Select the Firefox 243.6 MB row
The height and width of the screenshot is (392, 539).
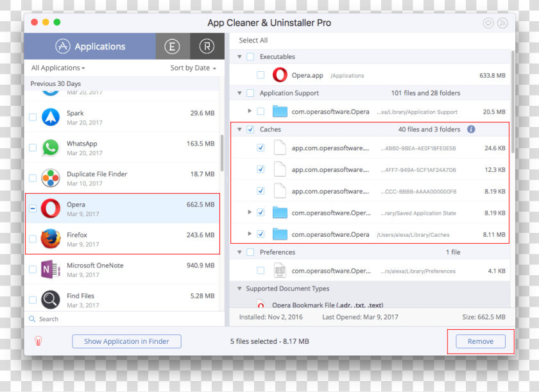pyautogui.click(x=123, y=239)
